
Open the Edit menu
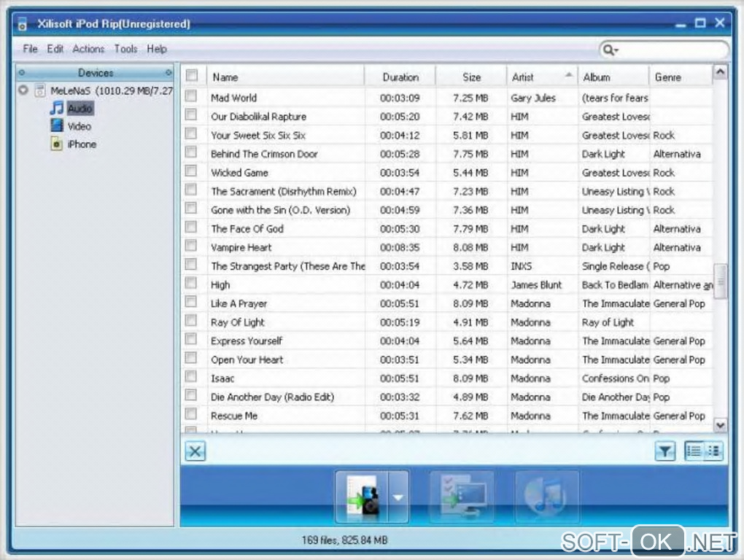55,48
